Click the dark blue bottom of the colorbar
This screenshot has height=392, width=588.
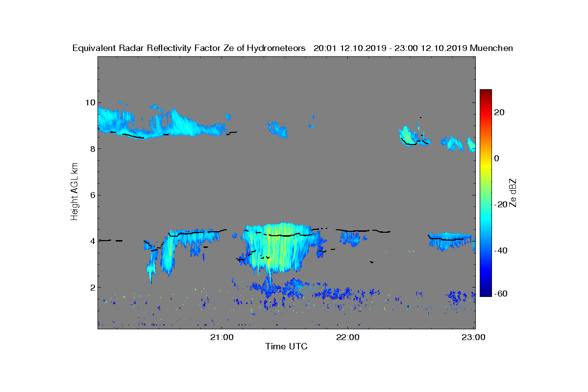click(x=486, y=292)
